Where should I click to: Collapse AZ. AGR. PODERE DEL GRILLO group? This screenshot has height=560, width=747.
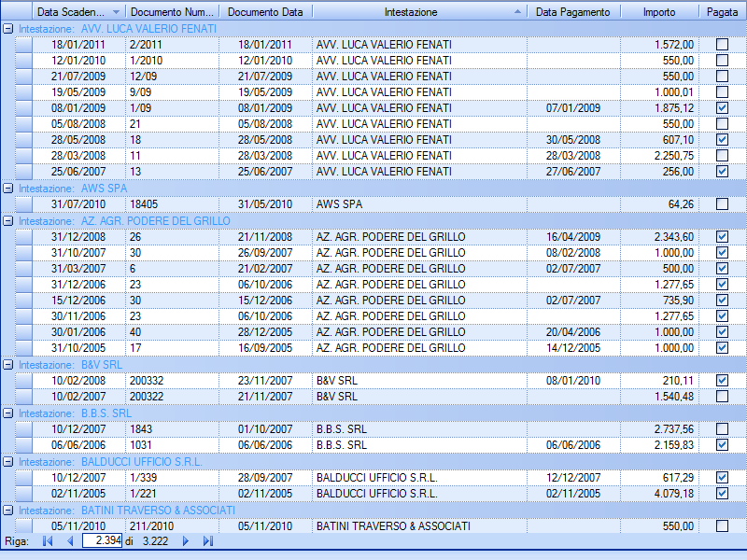(x=7, y=221)
